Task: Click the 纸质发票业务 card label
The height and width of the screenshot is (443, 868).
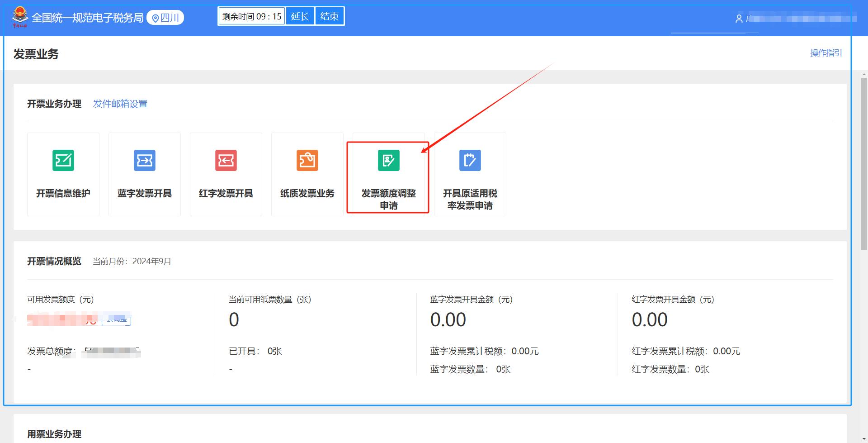Action: [x=307, y=193]
